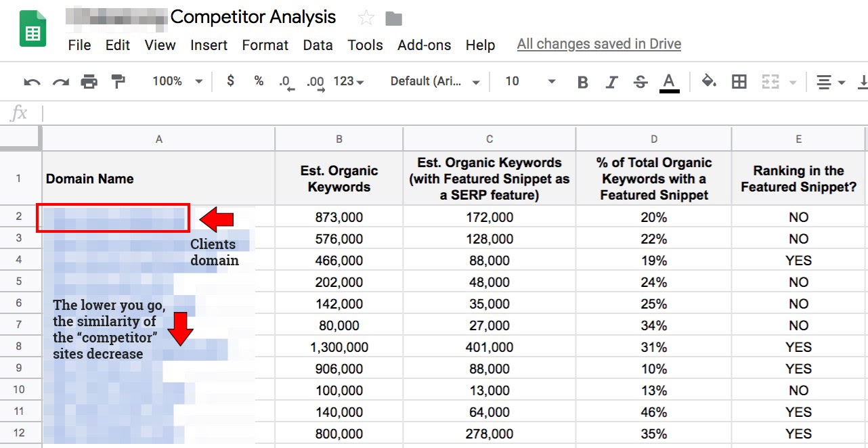Open the Add-ons menu
Image resolution: width=868 pixels, height=448 pixels.
(x=424, y=45)
